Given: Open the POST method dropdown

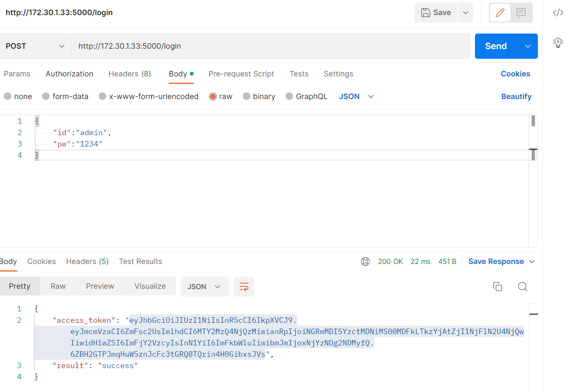Looking at the screenshot, I should [35, 46].
